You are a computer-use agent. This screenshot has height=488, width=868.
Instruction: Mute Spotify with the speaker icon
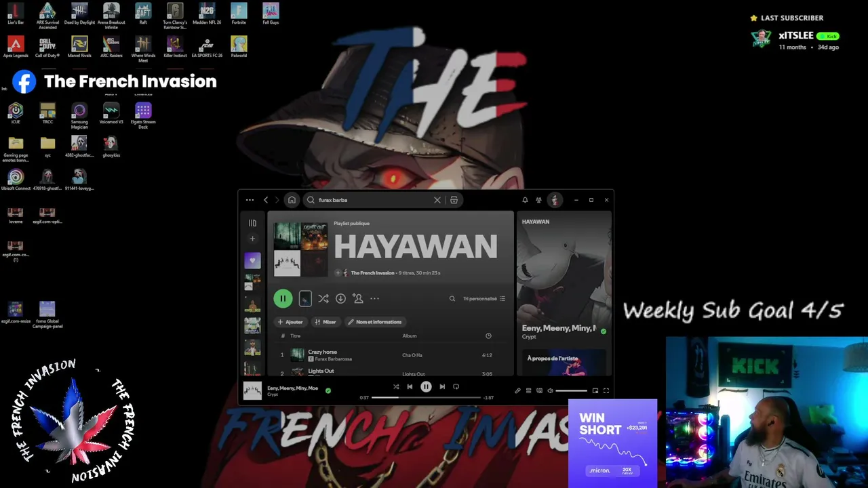pos(550,390)
